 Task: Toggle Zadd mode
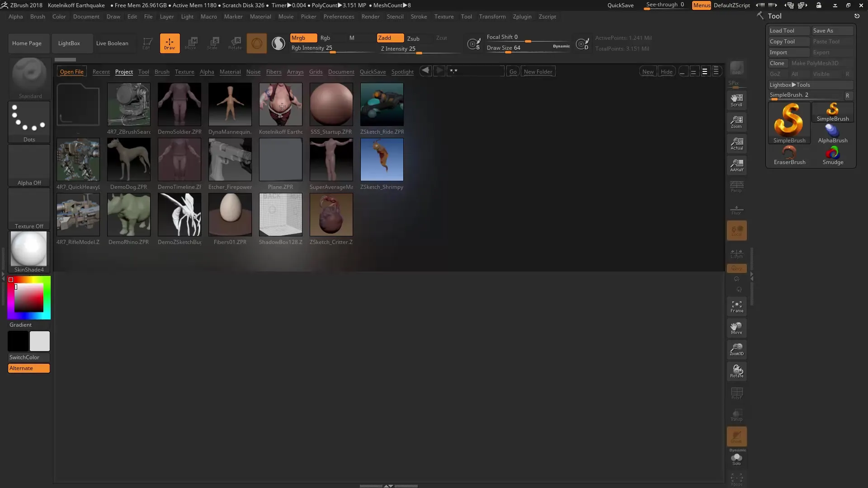tap(390, 38)
